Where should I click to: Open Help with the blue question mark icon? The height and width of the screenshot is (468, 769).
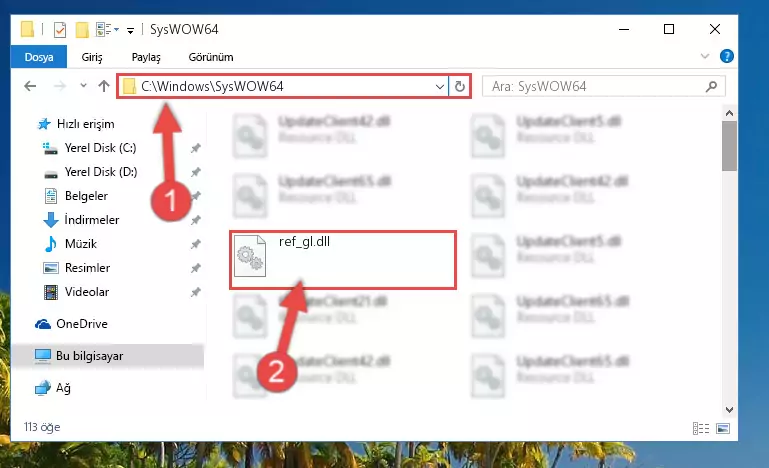point(726,56)
